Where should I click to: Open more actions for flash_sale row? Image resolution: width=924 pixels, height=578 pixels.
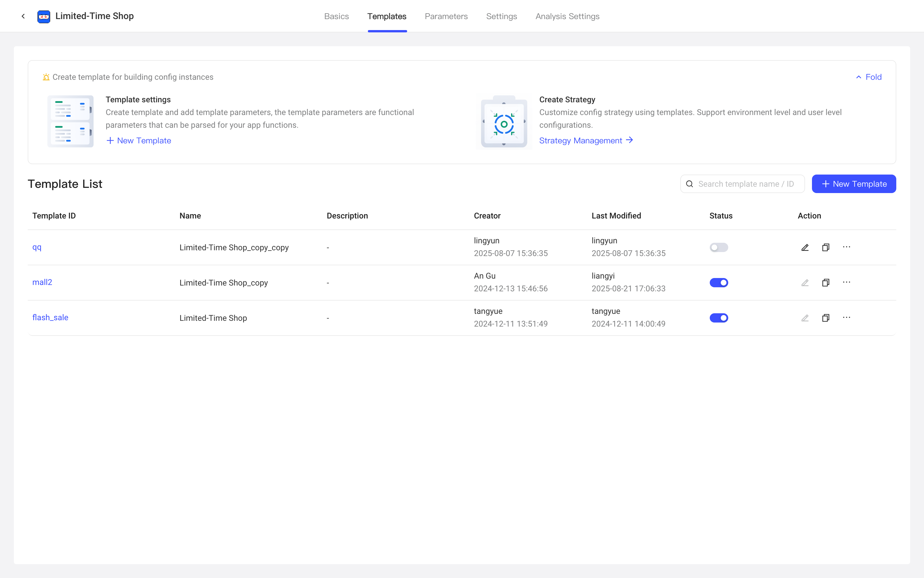click(x=847, y=317)
